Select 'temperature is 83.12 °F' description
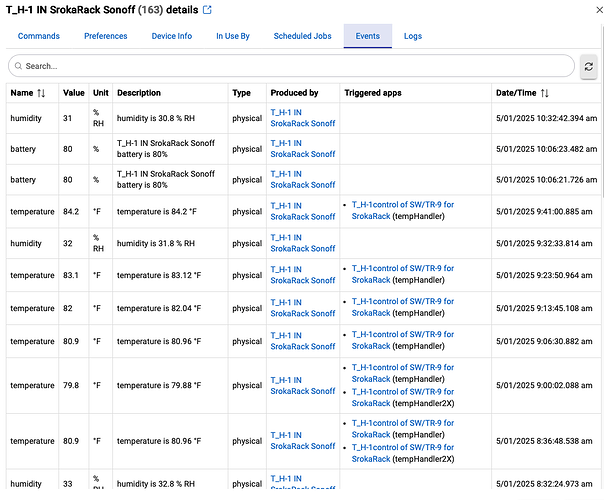Image resolution: width=604 pixels, height=500 pixels. point(159,275)
